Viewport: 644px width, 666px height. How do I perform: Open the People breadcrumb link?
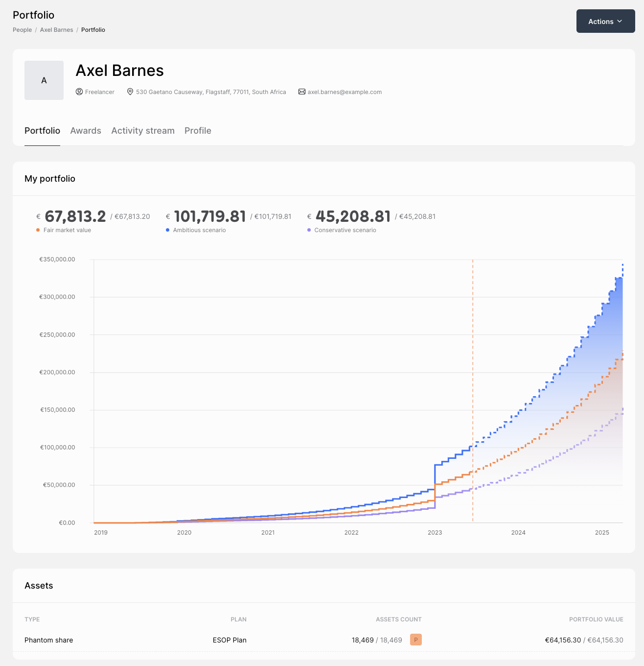click(x=22, y=30)
